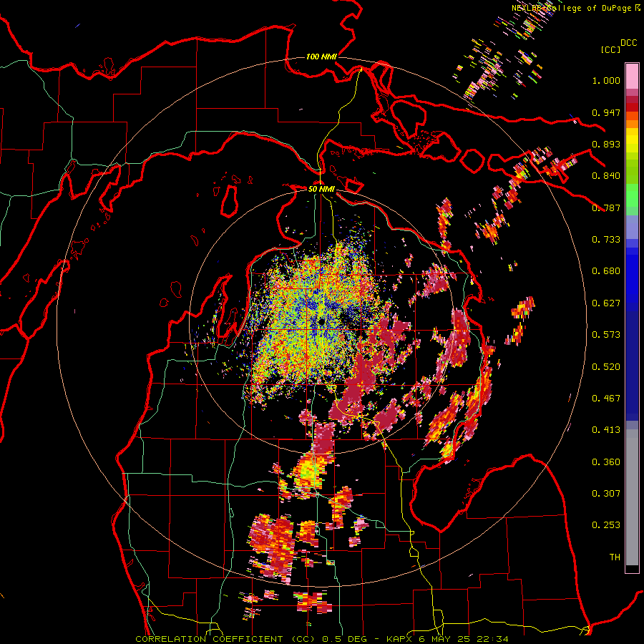This screenshot has height=644, width=644.
Task: Click the KAPX radar site center dot
Action: click(x=321, y=321)
